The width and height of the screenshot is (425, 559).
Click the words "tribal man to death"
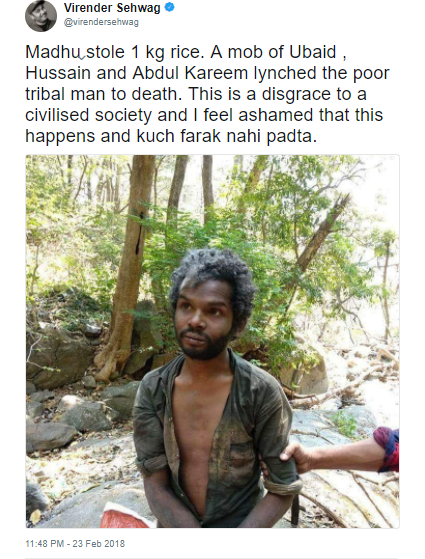pos(104,94)
